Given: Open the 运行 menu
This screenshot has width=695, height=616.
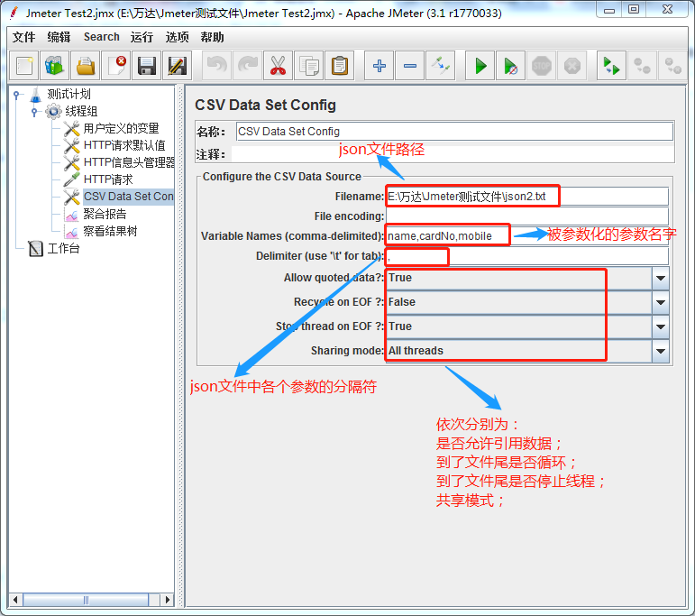Looking at the screenshot, I should [x=142, y=37].
